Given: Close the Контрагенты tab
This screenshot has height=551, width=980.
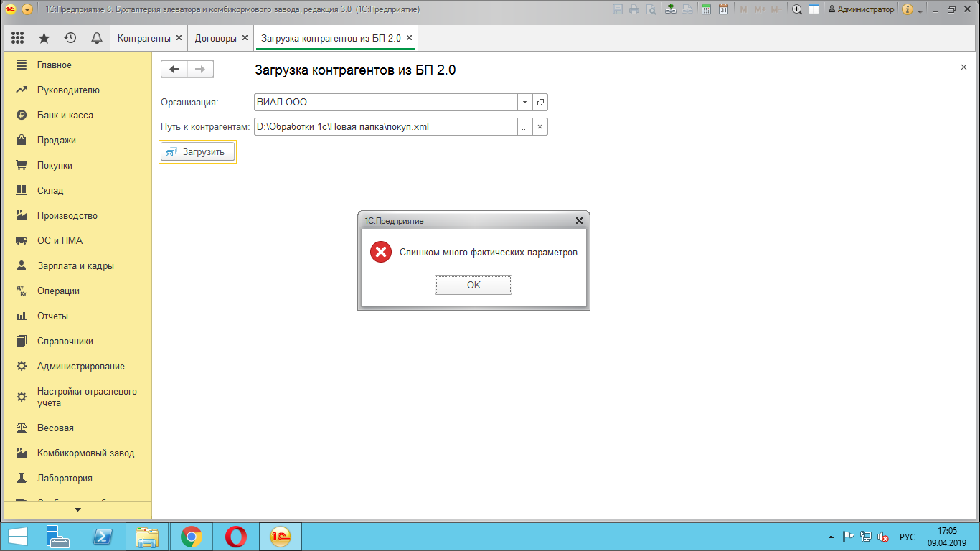Looking at the screenshot, I should pos(179,38).
